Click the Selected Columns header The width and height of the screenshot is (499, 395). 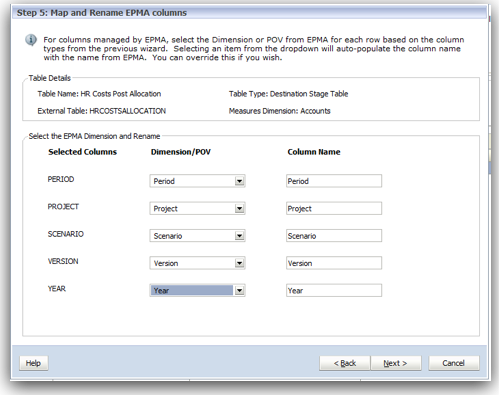pos(82,152)
